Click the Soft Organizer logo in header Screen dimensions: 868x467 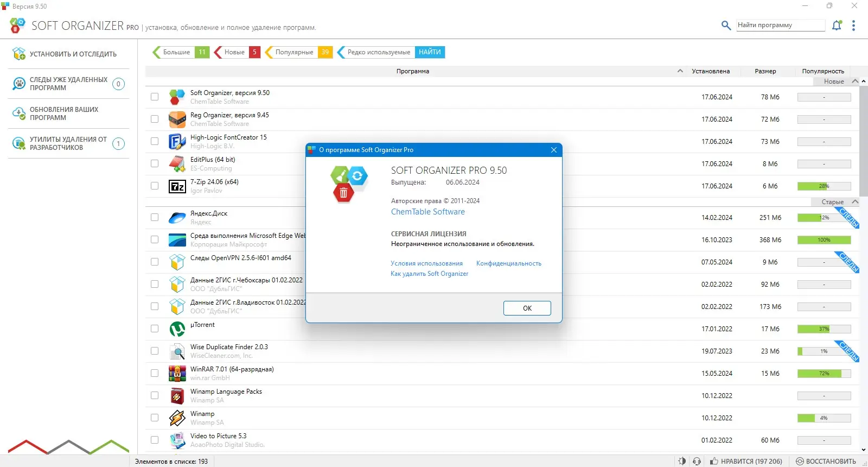tap(17, 25)
